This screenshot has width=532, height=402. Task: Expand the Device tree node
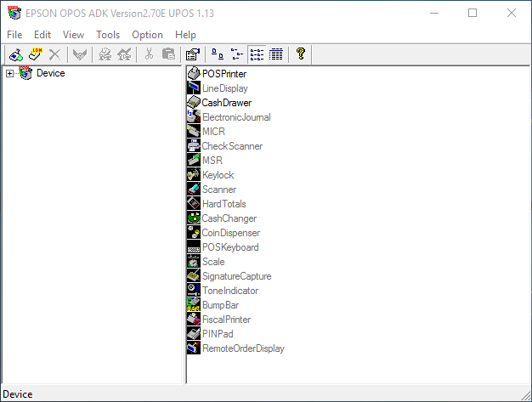pyautogui.click(x=10, y=74)
